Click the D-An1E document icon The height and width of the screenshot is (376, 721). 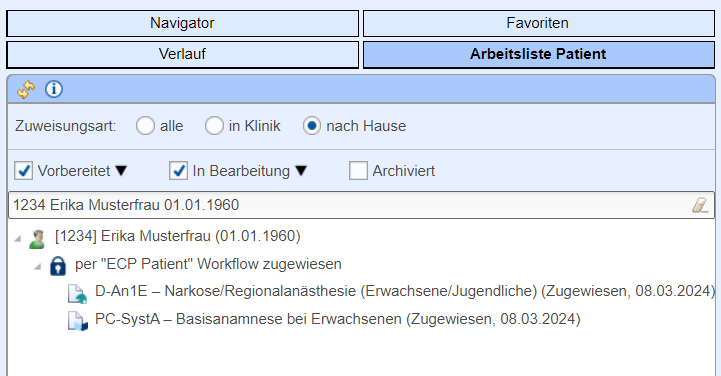(77, 294)
